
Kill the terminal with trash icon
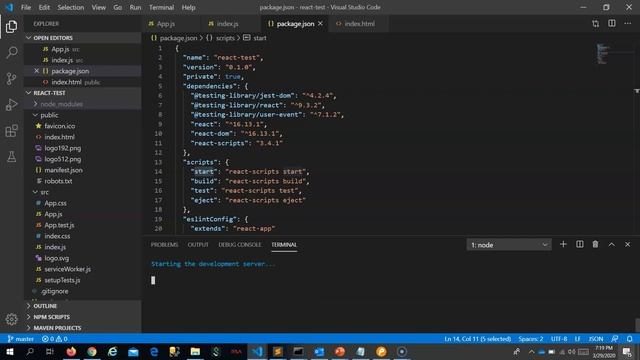coord(596,244)
